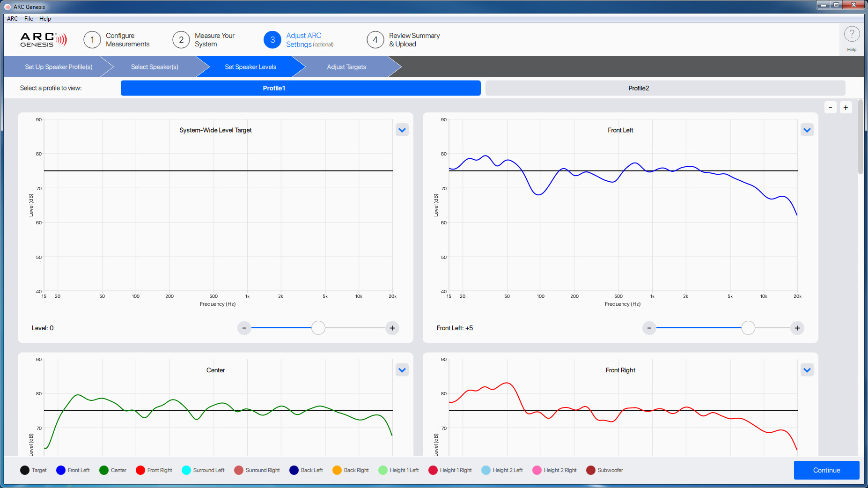Image resolution: width=868 pixels, height=488 pixels.
Task: Increase Front Left level with plus button
Action: coord(797,328)
